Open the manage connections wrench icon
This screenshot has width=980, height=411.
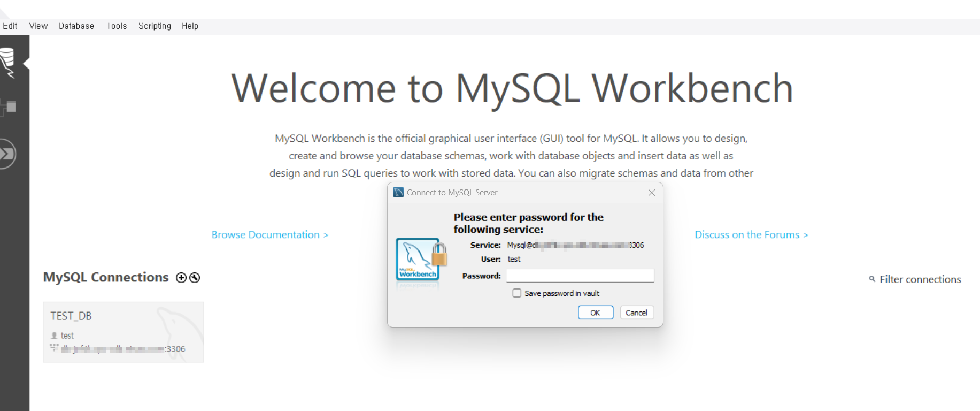tap(195, 277)
